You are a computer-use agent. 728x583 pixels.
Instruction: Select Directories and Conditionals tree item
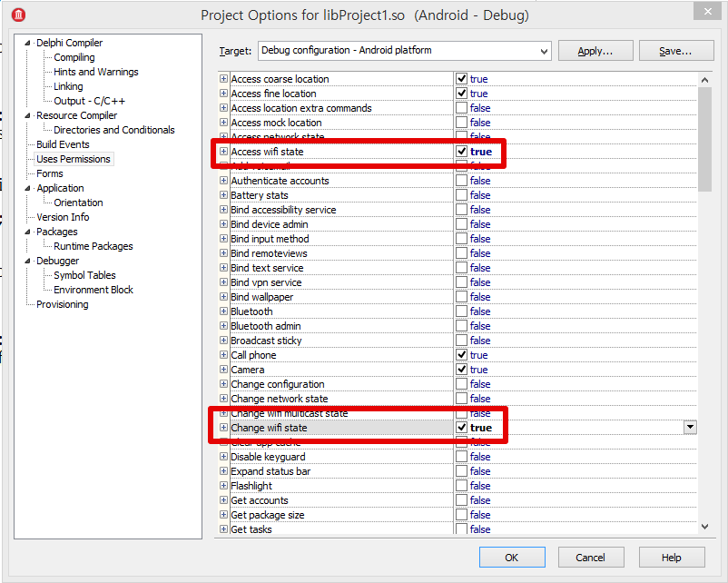pyautogui.click(x=114, y=130)
